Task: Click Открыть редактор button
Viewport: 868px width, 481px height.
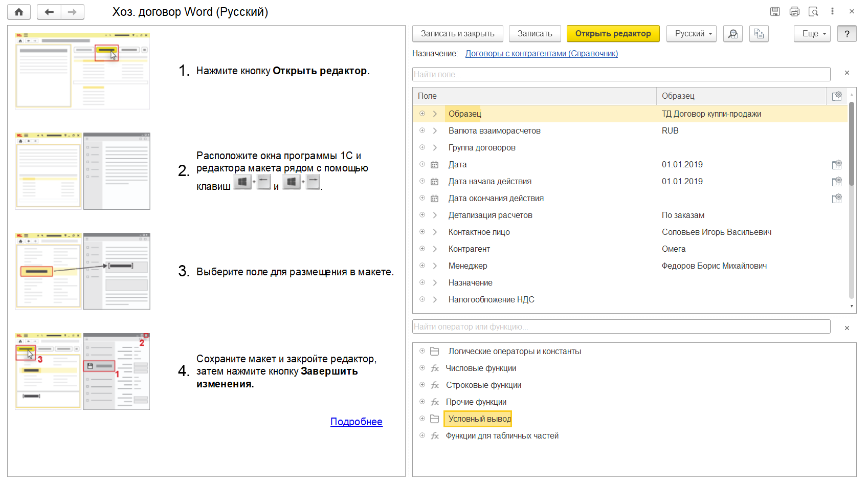Action: pyautogui.click(x=613, y=34)
